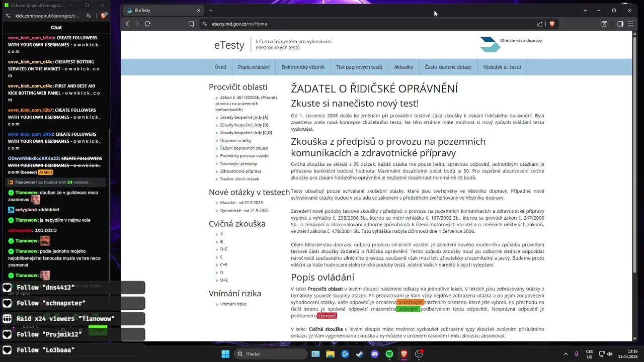Translate icon in kick.com popout window
This screenshot has width=644, height=362.
89,16
